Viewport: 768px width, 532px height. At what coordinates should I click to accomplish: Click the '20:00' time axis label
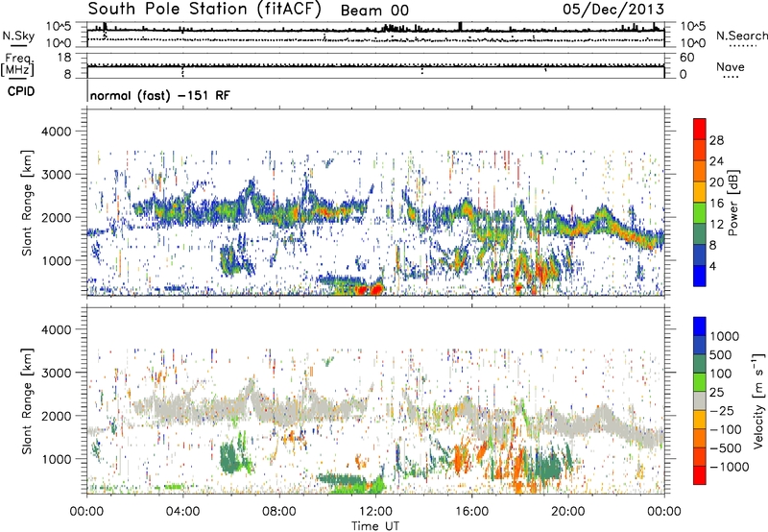567,512
